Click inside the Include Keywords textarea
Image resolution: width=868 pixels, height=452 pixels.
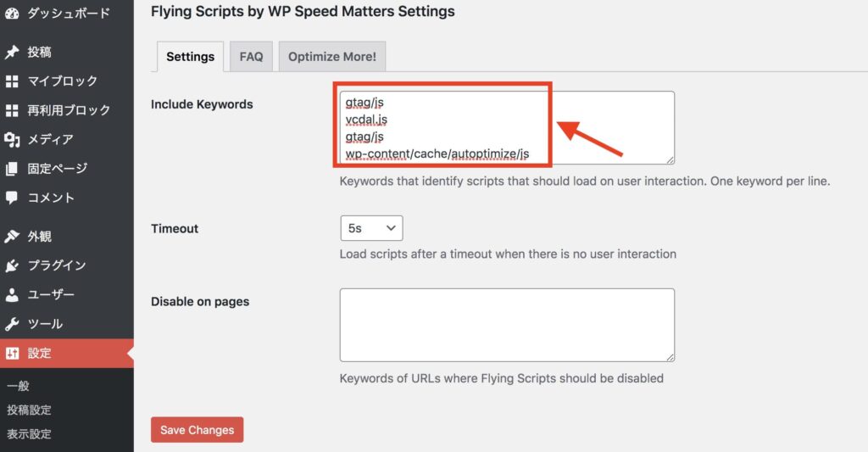[x=507, y=128]
